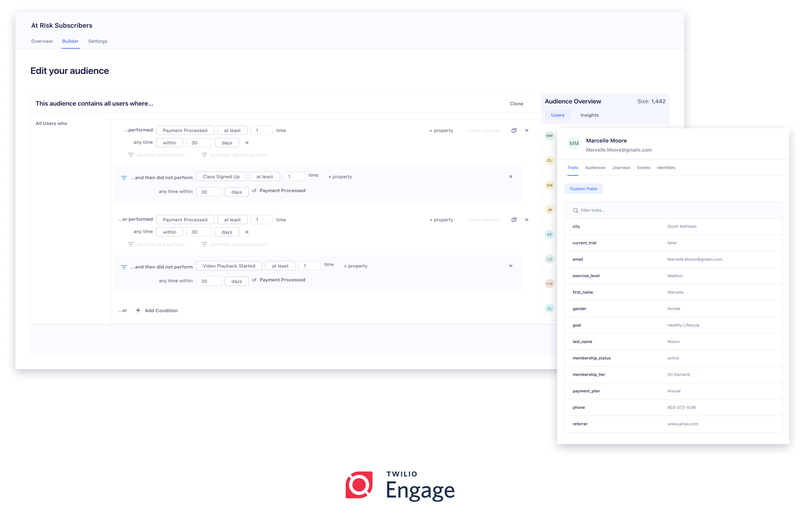Open "days" dropdown in first "performed" row

227,143
